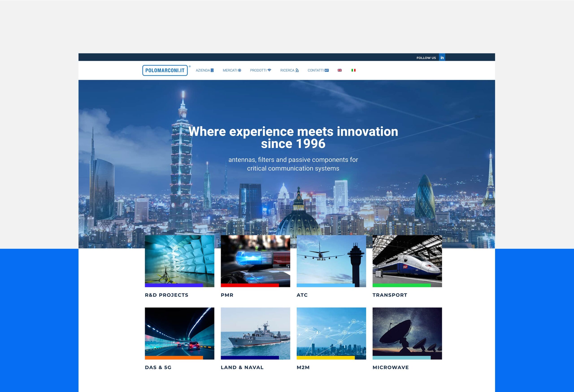Switch to Italian using the Italy flag icon
The image size is (574, 392).
[x=354, y=70]
